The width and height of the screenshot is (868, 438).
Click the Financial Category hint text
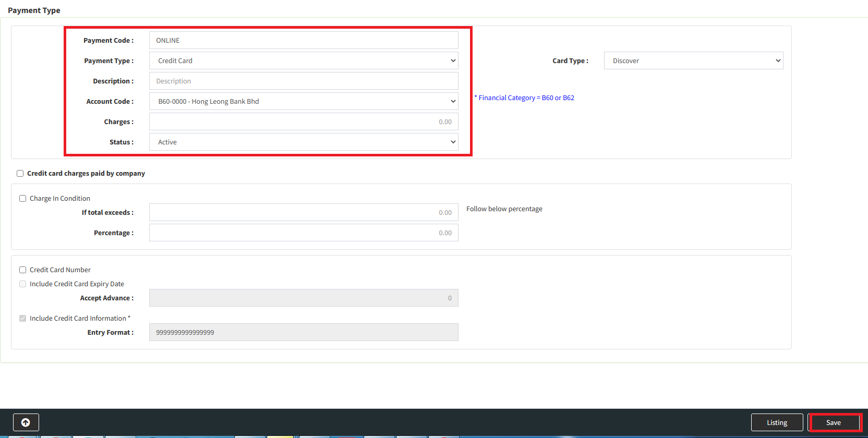tap(526, 98)
